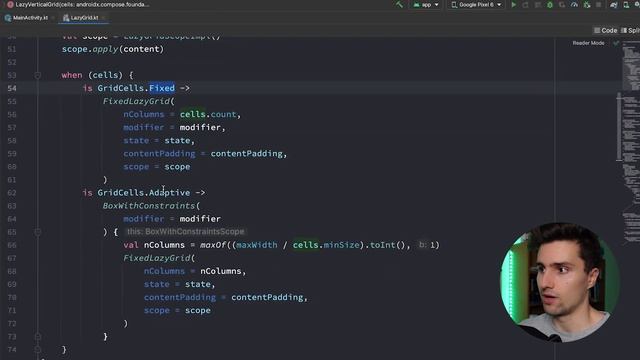Open the Device Manager icon
The width and height of the screenshot is (640, 360).
(x=626, y=5)
